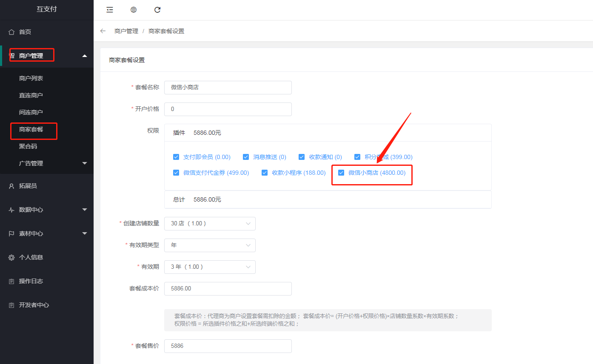
Task: Click the gear icon beside 个人信息
Action: (11, 257)
